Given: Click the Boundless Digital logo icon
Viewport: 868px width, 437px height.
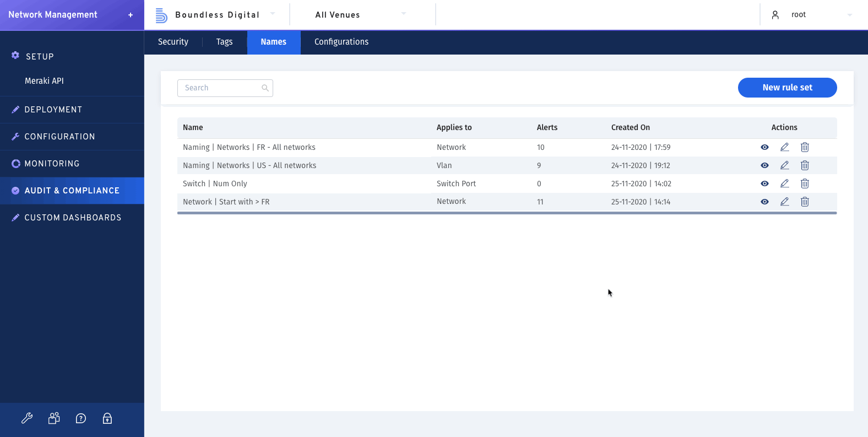Looking at the screenshot, I should 161,15.
